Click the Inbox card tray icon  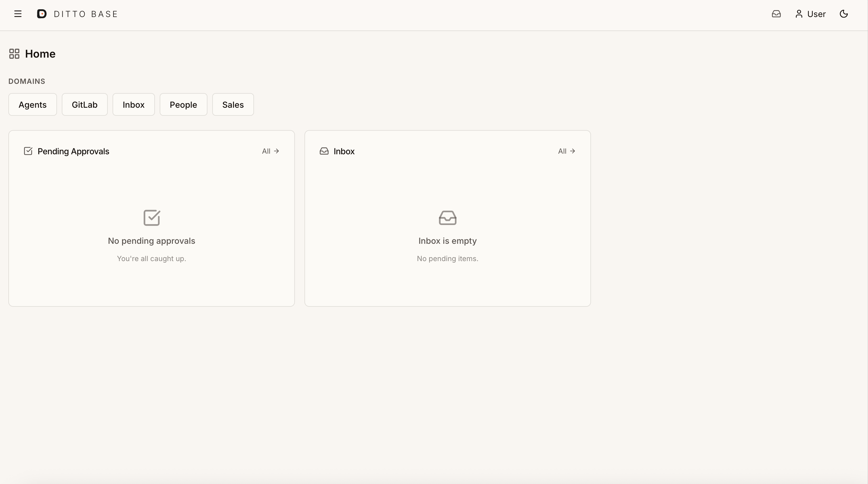pyautogui.click(x=324, y=151)
